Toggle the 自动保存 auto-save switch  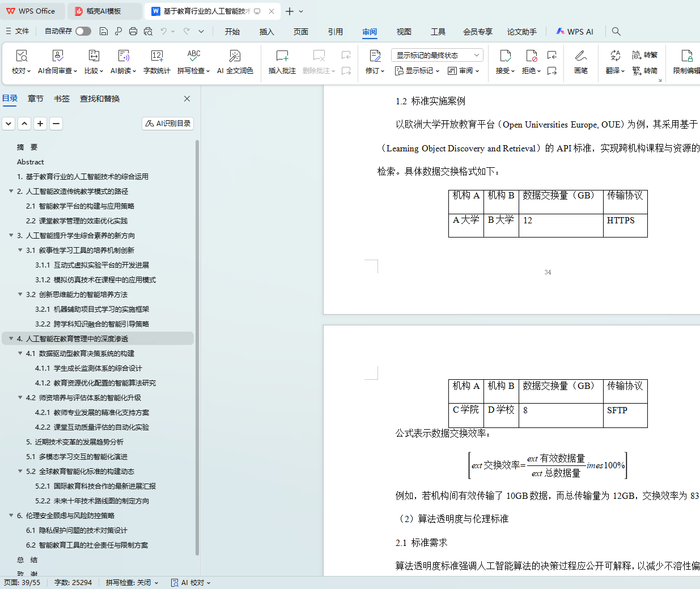click(x=83, y=31)
